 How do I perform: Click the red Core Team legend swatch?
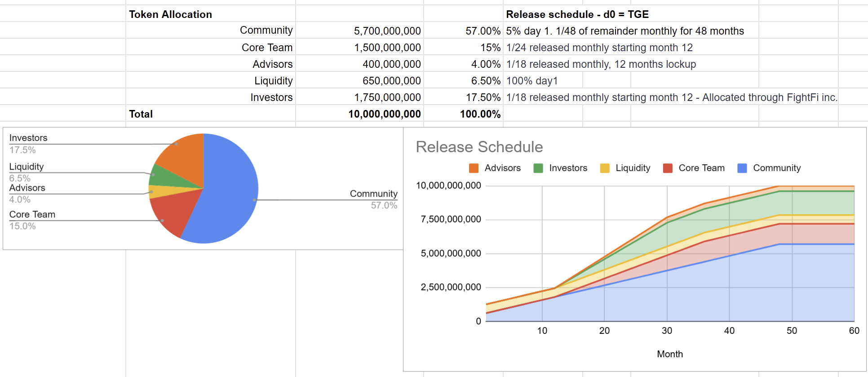pyautogui.click(x=668, y=168)
